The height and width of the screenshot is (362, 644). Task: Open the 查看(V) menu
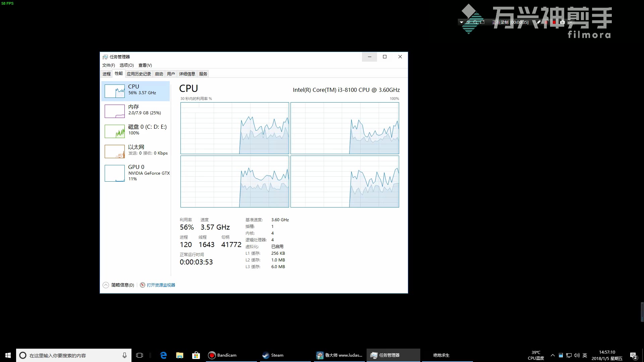145,65
